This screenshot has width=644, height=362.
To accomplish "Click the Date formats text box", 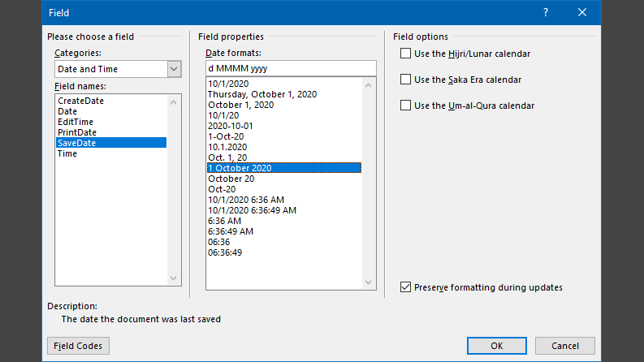I will (x=291, y=68).
